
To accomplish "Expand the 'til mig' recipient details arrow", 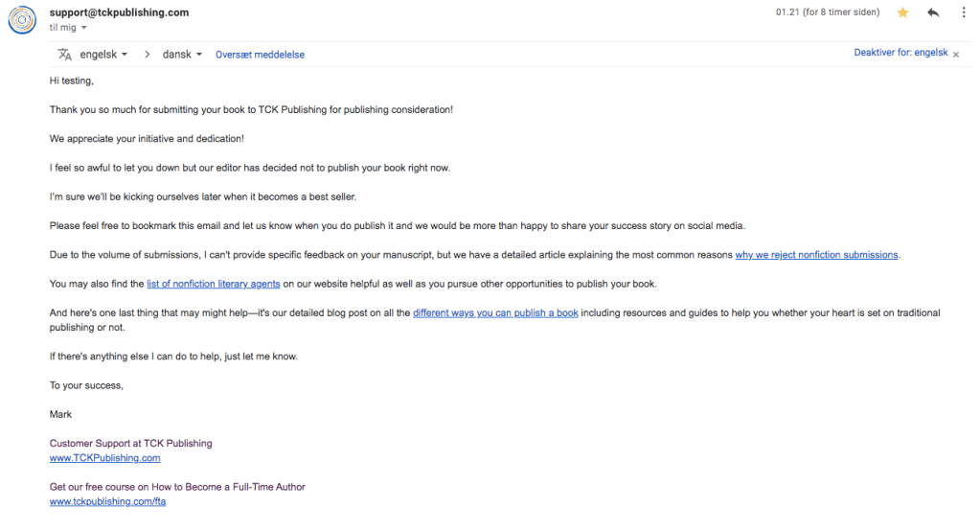I will (84, 28).
